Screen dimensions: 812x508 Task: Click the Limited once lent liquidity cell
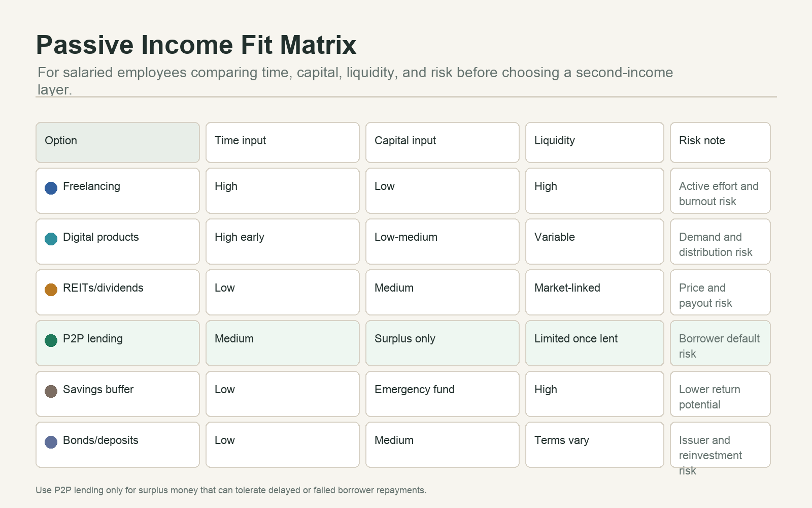[595, 343]
